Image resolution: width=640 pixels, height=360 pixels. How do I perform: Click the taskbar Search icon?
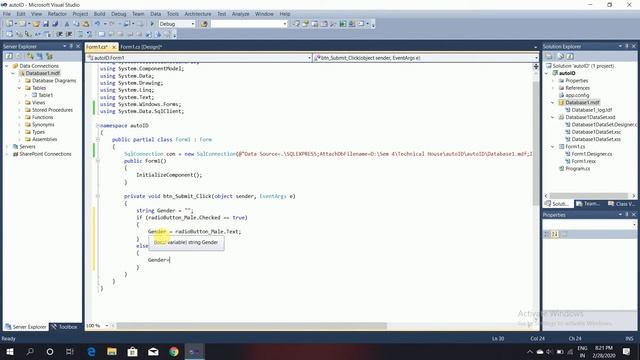pyautogui.click(x=30, y=351)
